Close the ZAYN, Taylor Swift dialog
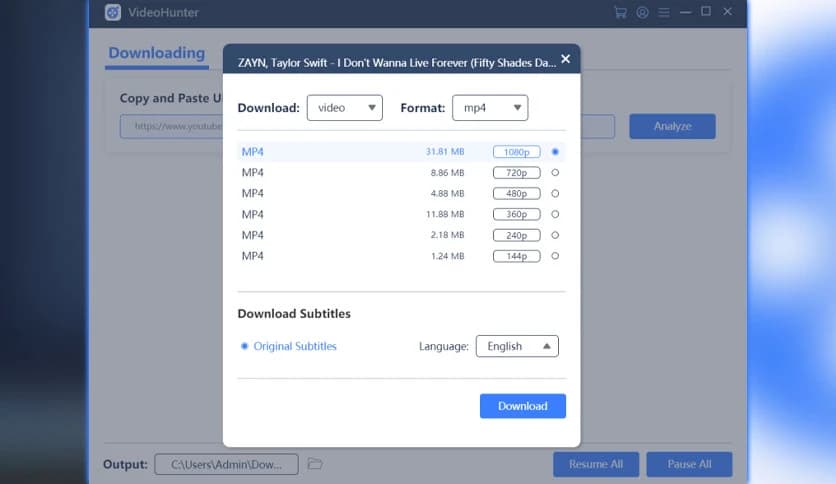The image size is (836, 484). (x=566, y=59)
